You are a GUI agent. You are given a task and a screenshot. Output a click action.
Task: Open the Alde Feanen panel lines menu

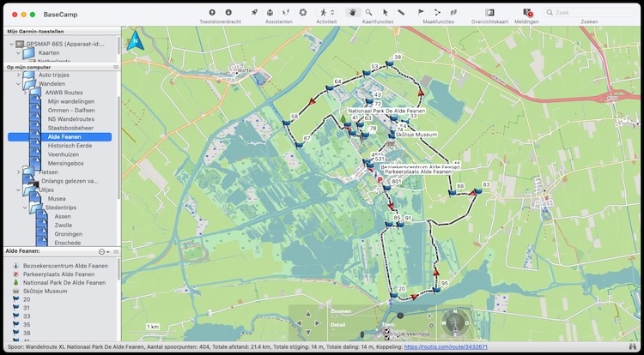click(x=116, y=252)
